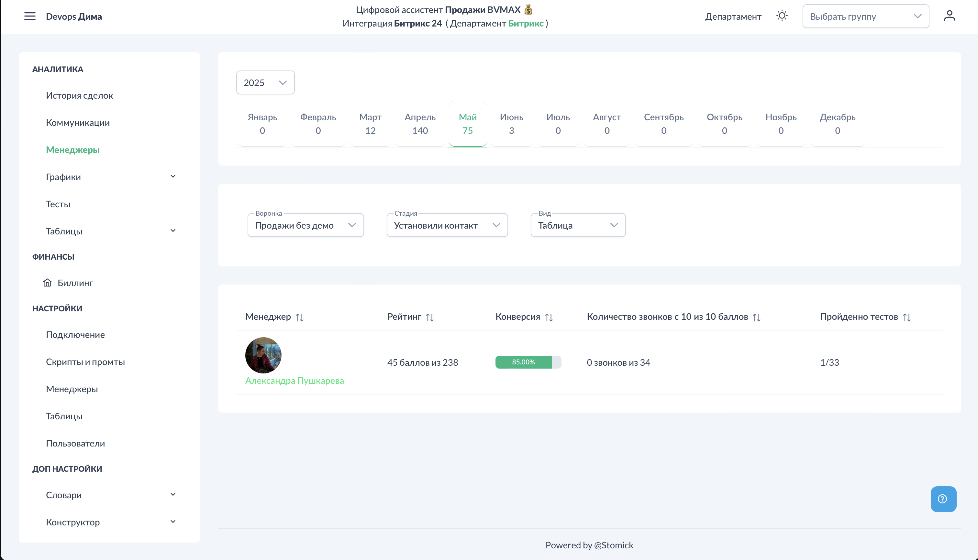Open the Стадия dropdown

[447, 225]
